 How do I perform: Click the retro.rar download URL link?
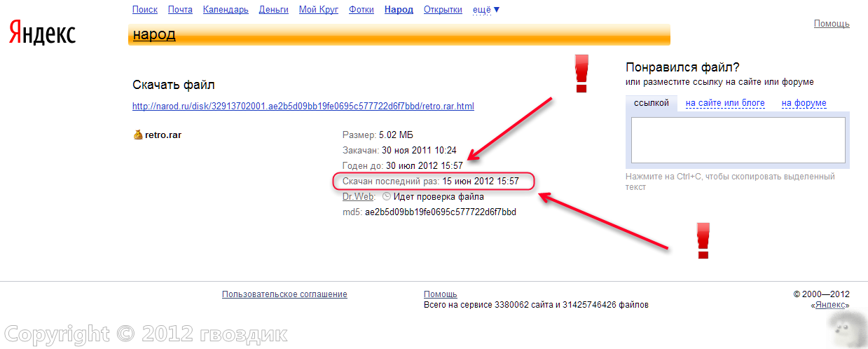(303, 107)
